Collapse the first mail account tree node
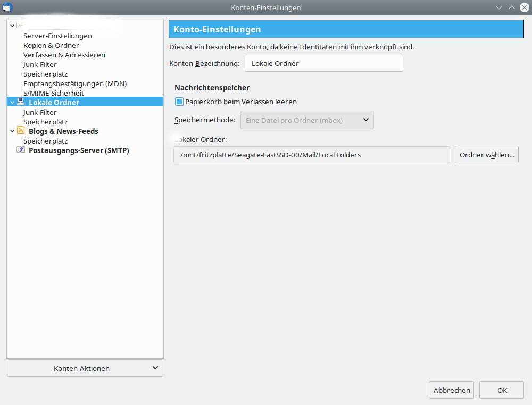532x405 pixels. click(12, 25)
